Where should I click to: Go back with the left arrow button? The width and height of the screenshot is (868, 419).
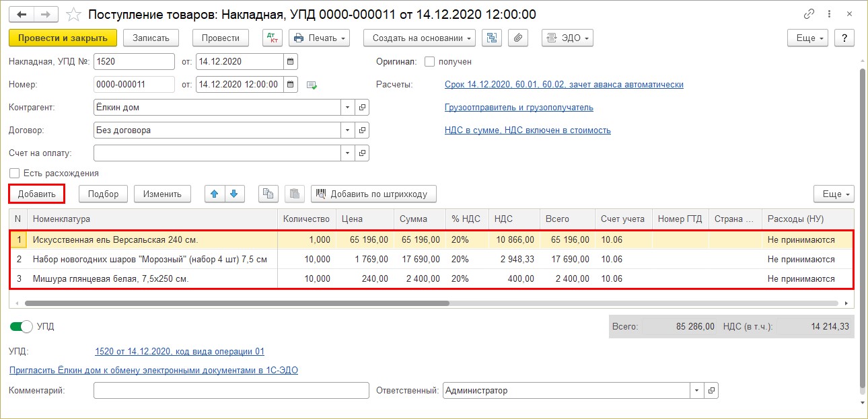click(x=21, y=14)
